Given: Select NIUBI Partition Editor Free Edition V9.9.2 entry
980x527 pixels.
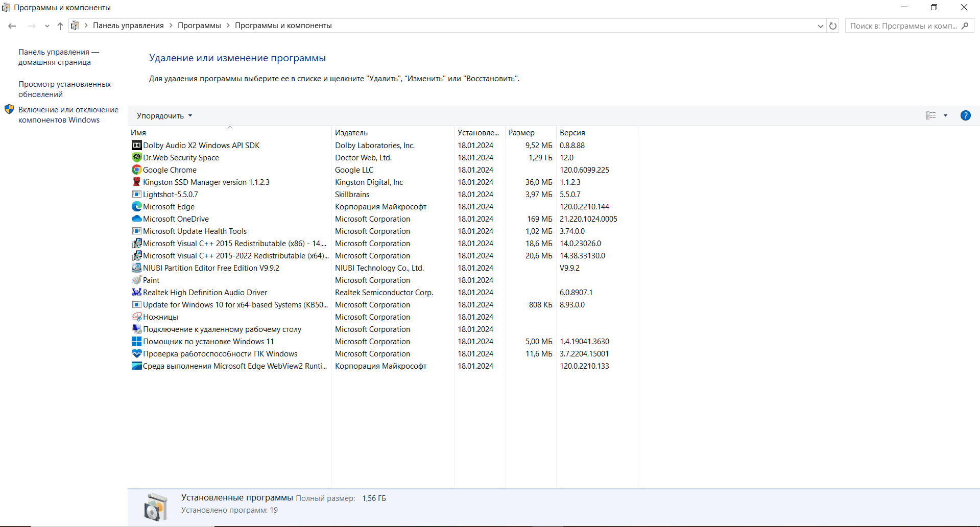Looking at the screenshot, I should (x=211, y=268).
